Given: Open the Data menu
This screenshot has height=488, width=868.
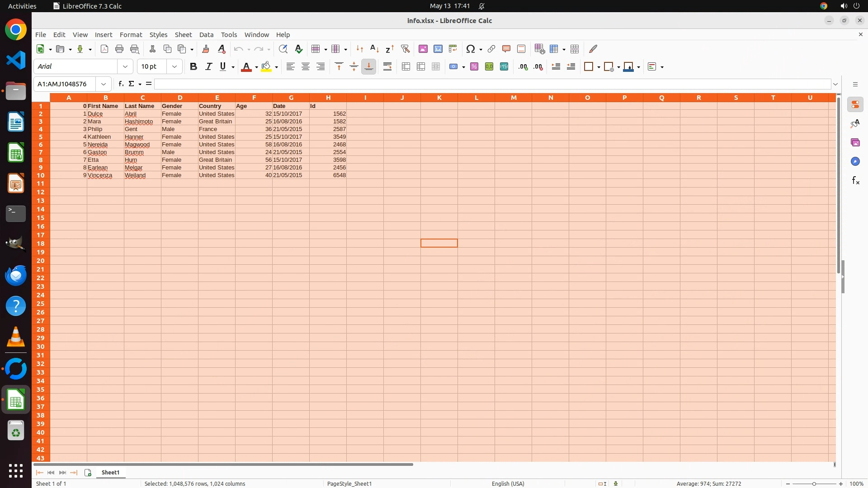Looking at the screenshot, I should click(206, 34).
